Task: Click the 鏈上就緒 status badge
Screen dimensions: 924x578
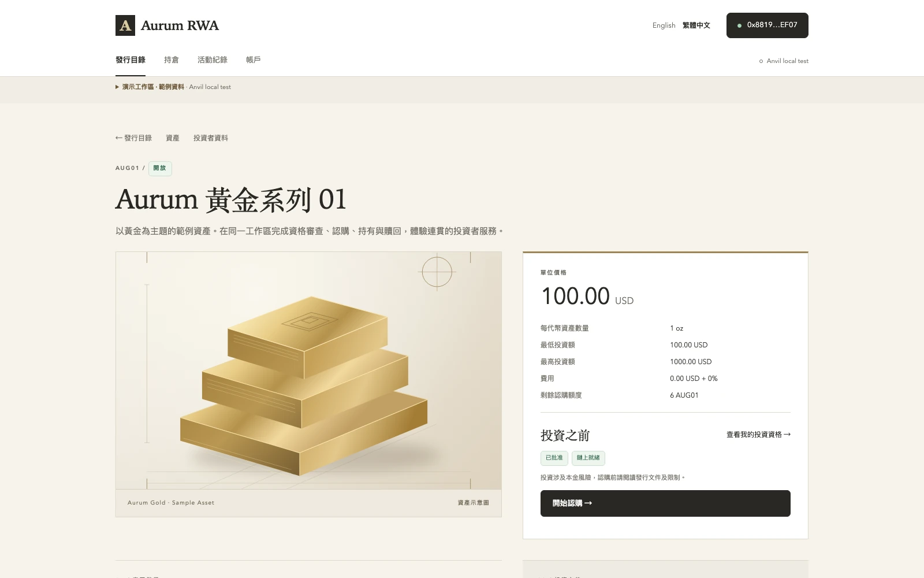Action: click(588, 458)
